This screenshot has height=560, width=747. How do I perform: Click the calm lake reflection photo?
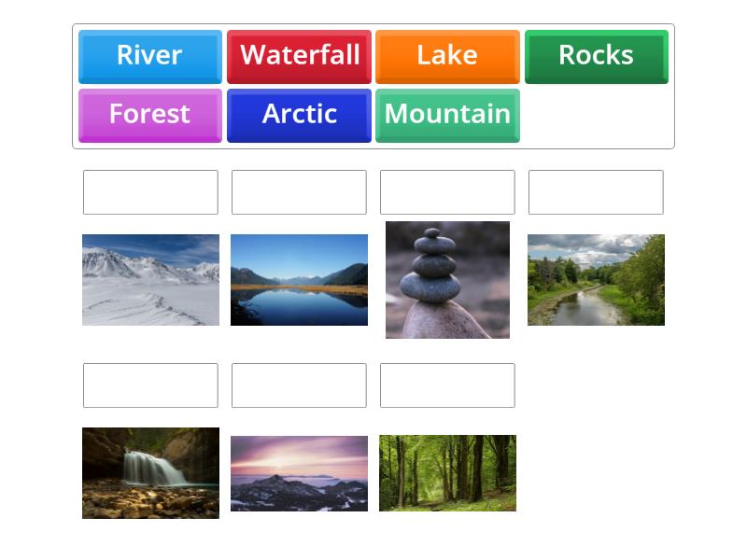299,280
